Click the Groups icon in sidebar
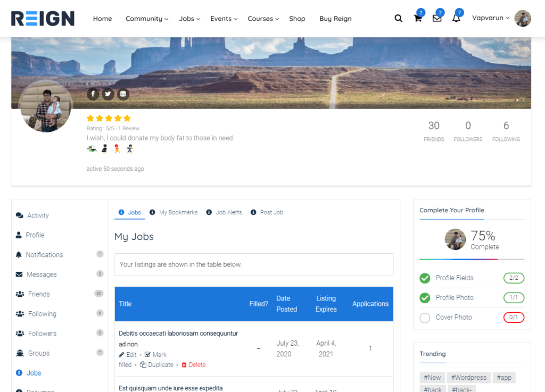Image resolution: width=545 pixels, height=392 pixels. point(20,353)
